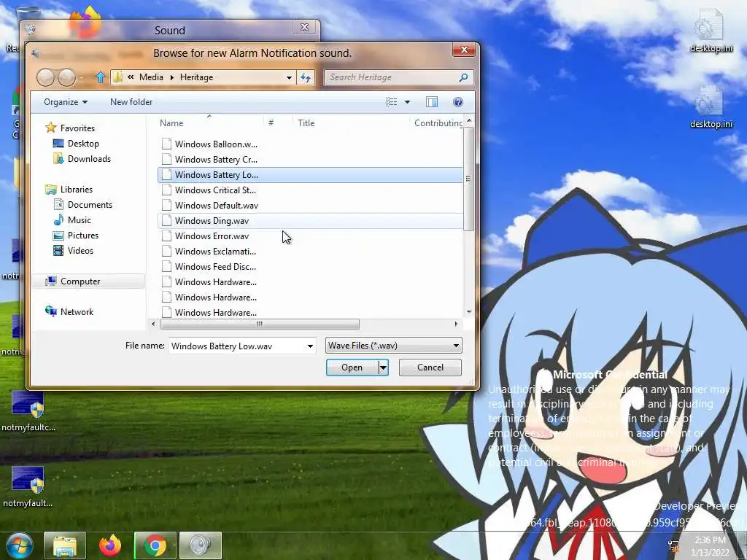The height and width of the screenshot is (560, 747).
Task: Click the Cancel button
Action: click(x=430, y=367)
